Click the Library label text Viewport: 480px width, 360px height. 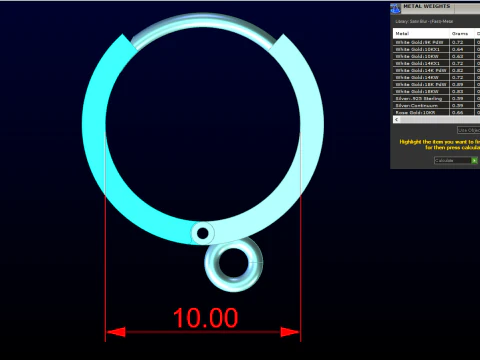(x=424, y=21)
